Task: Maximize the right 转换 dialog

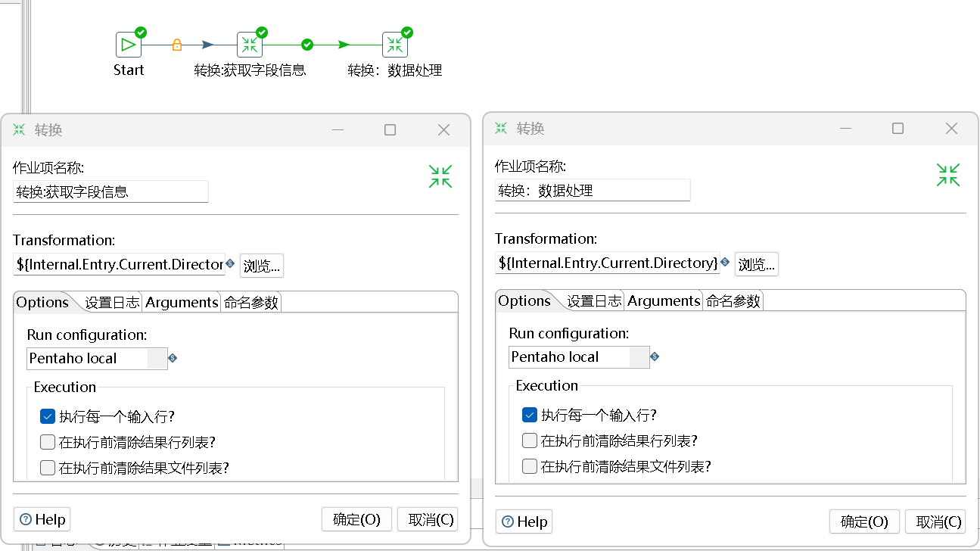Action: click(x=898, y=129)
